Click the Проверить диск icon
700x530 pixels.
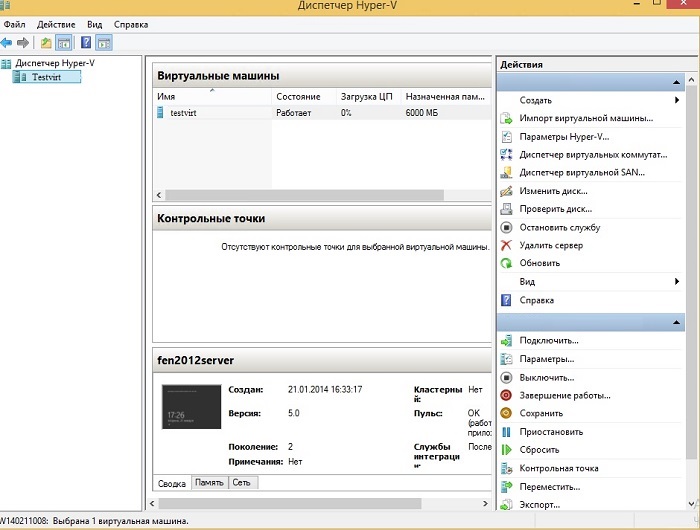pos(506,209)
